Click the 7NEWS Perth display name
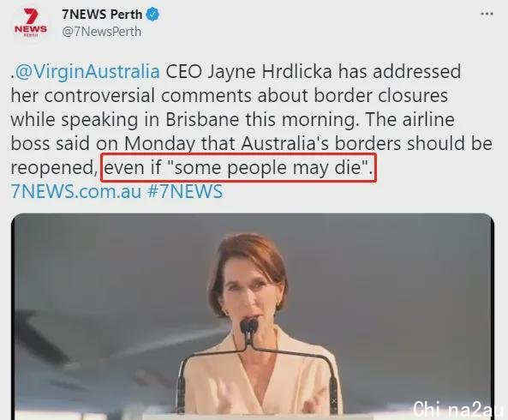The image size is (508, 420). coord(102,15)
